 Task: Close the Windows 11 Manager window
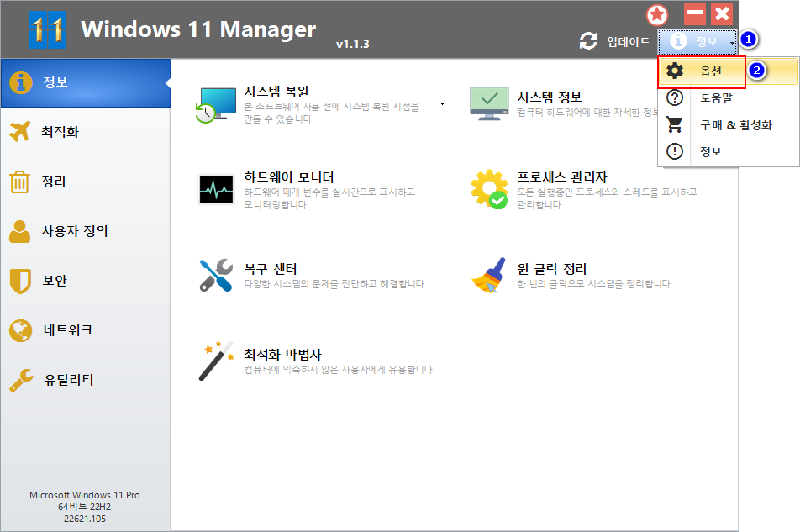point(723,13)
